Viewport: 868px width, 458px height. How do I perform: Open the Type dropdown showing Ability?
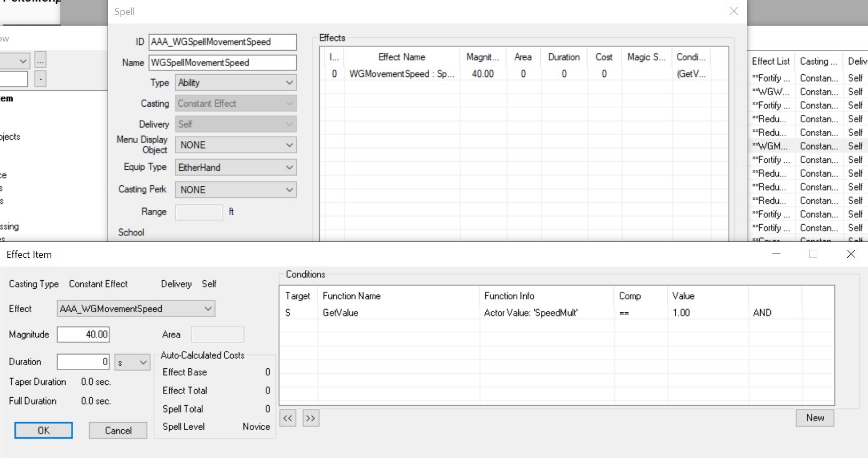[x=235, y=83]
